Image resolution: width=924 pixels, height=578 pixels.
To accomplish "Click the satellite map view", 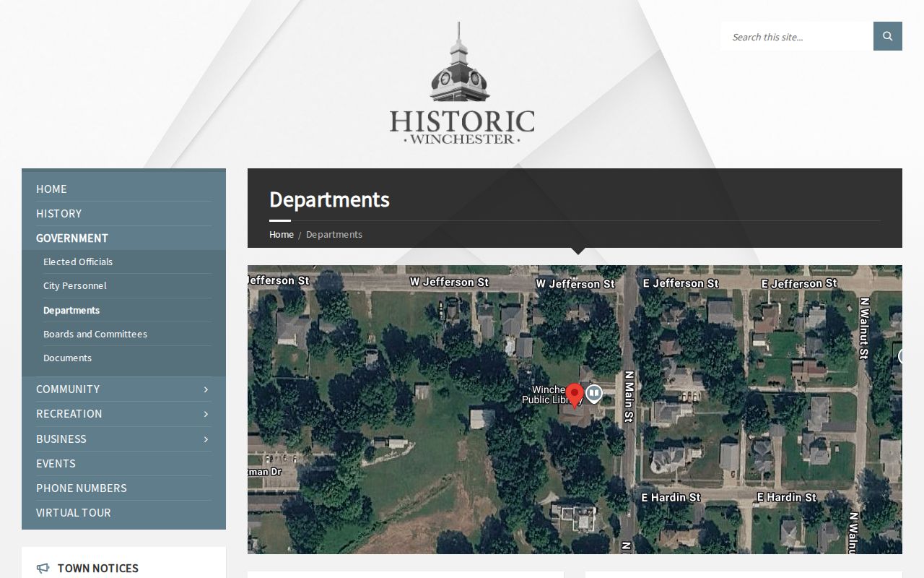I will click(575, 410).
